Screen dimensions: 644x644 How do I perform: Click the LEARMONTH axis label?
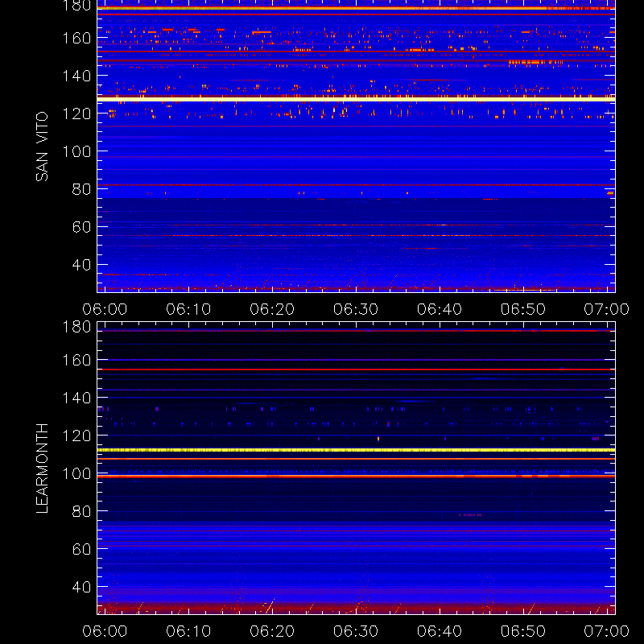(42, 469)
